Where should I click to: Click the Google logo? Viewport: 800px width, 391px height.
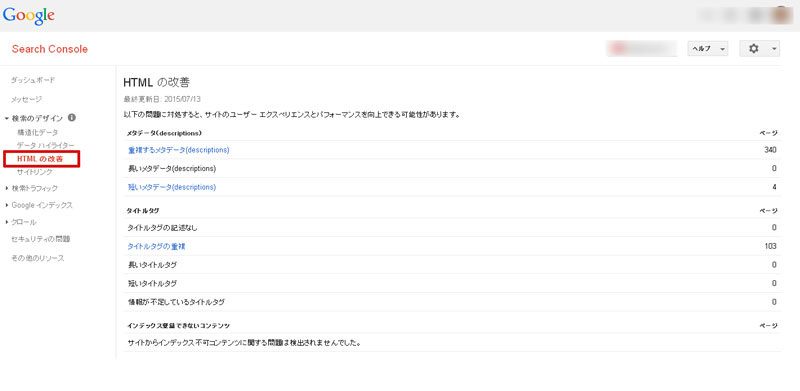click(x=29, y=15)
